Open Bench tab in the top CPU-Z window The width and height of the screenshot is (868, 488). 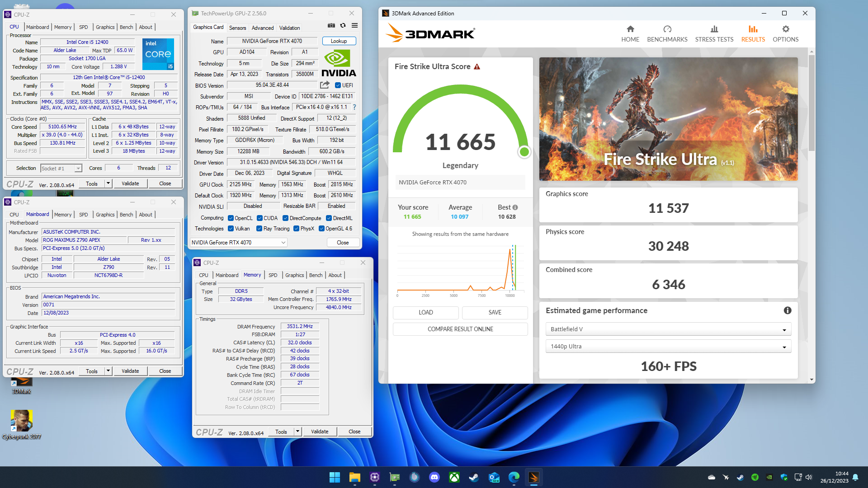126,27
